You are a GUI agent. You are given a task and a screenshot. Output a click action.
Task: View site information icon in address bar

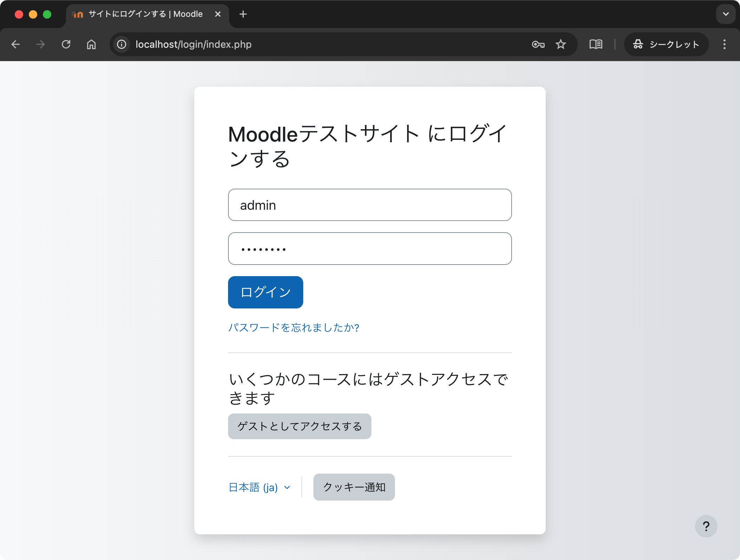pos(122,44)
